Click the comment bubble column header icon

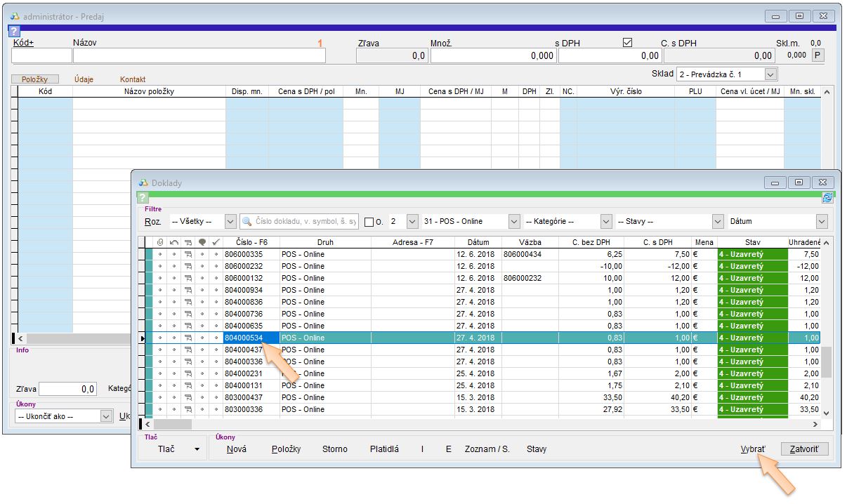(202, 242)
